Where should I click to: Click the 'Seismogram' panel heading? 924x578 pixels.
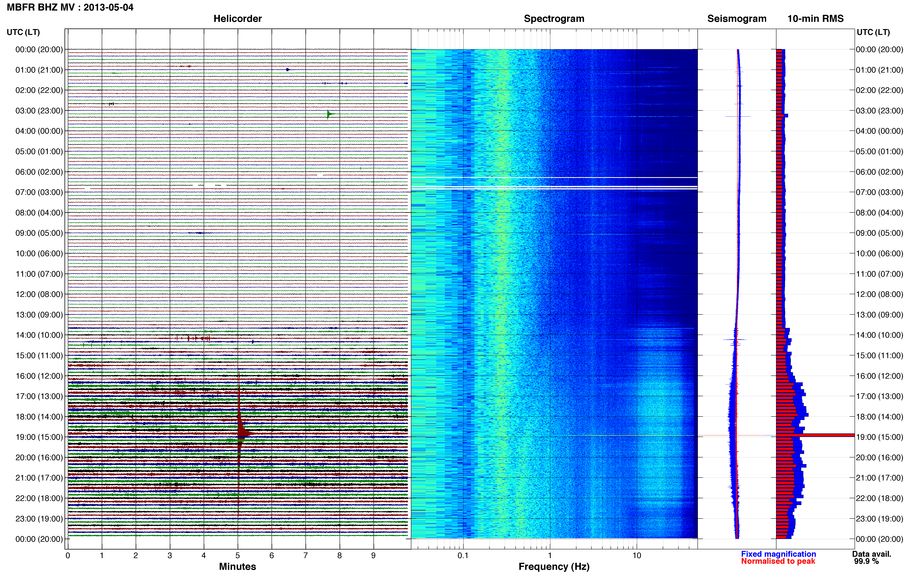pos(737,19)
